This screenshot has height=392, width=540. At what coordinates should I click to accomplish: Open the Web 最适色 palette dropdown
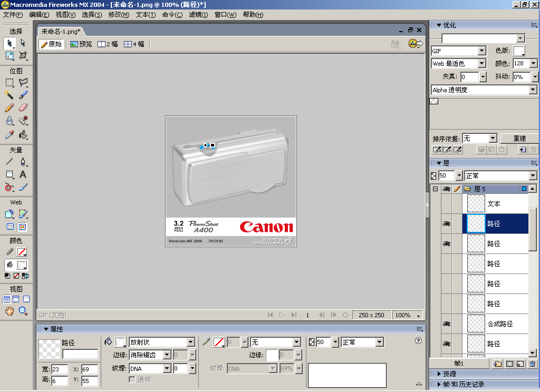point(482,63)
